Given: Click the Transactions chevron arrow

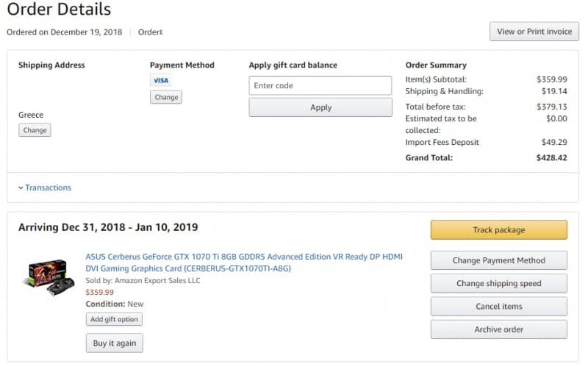Looking at the screenshot, I should click(21, 188).
